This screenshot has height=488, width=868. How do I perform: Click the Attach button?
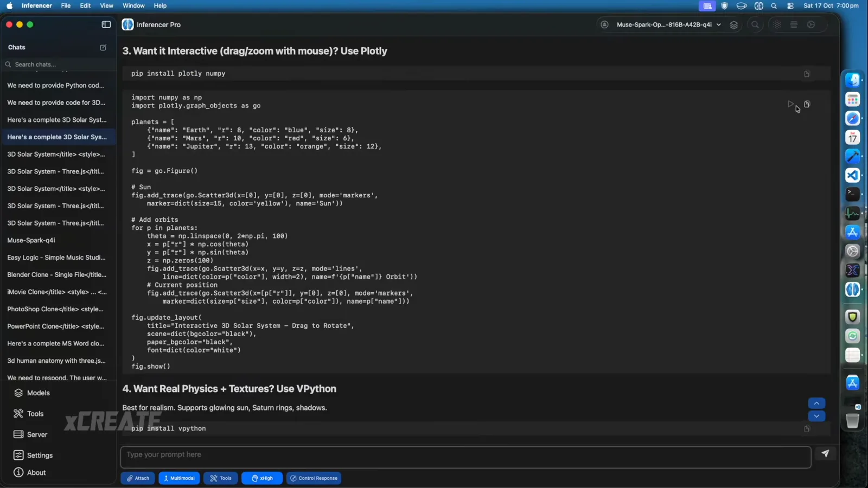coord(138,478)
